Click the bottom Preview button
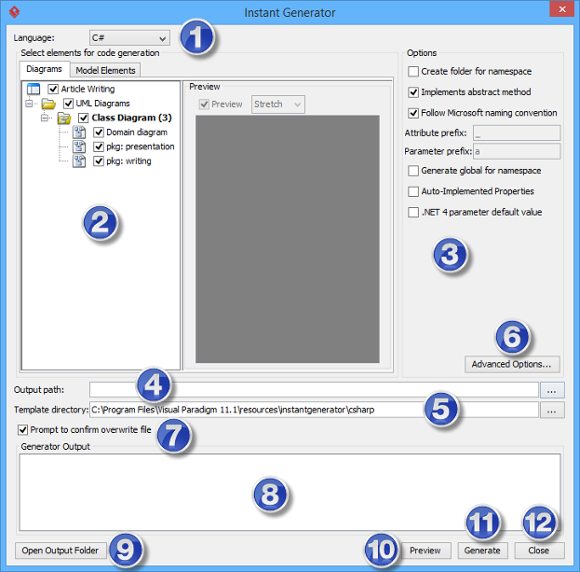The width and height of the screenshot is (580, 572). [x=425, y=550]
